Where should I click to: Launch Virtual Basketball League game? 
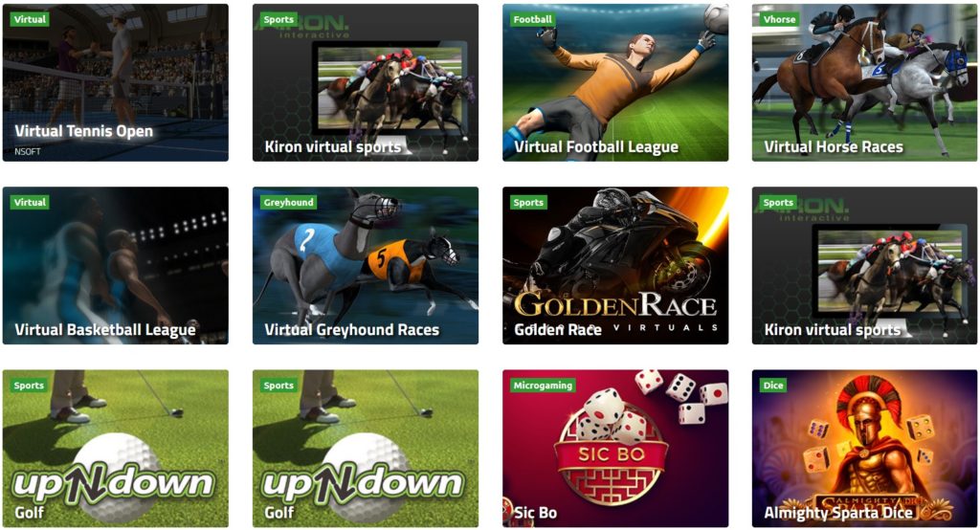tap(116, 266)
